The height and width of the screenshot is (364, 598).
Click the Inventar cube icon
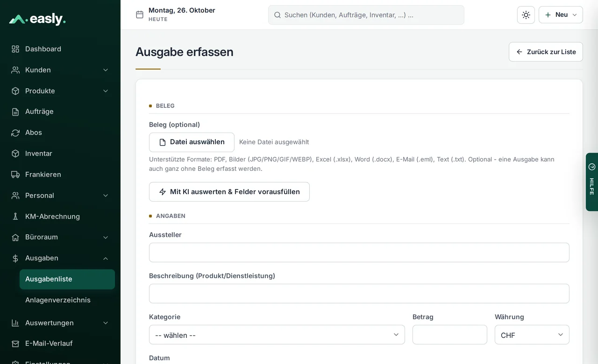coord(15,154)
